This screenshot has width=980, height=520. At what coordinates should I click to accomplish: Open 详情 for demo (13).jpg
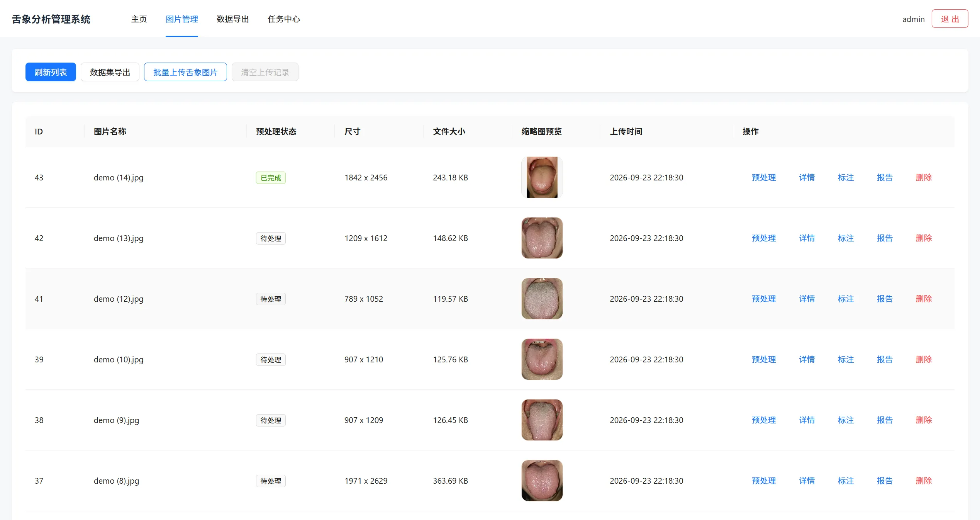(x=807, y=238)
